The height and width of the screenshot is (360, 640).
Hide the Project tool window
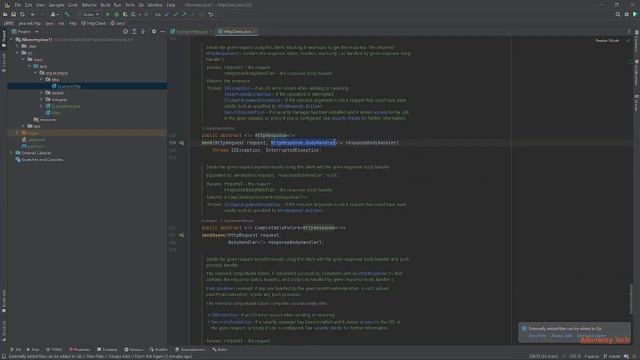(x=162, y=31)
